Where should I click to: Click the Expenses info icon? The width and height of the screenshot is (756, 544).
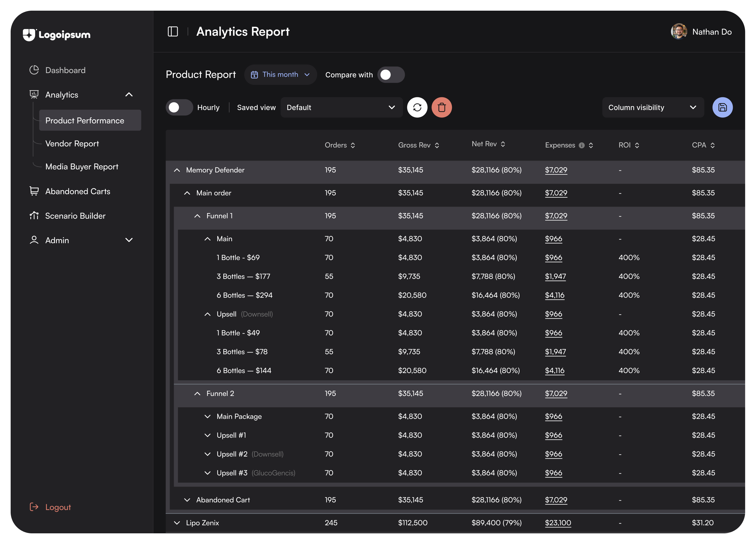[x=582, y=145]
